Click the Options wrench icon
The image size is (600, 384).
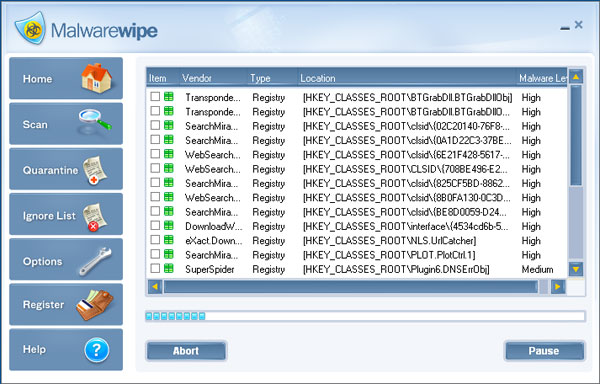click(95, 262)
